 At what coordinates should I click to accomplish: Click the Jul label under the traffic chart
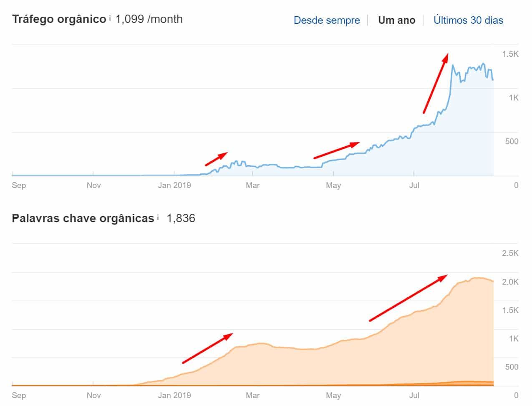[414, 185]
